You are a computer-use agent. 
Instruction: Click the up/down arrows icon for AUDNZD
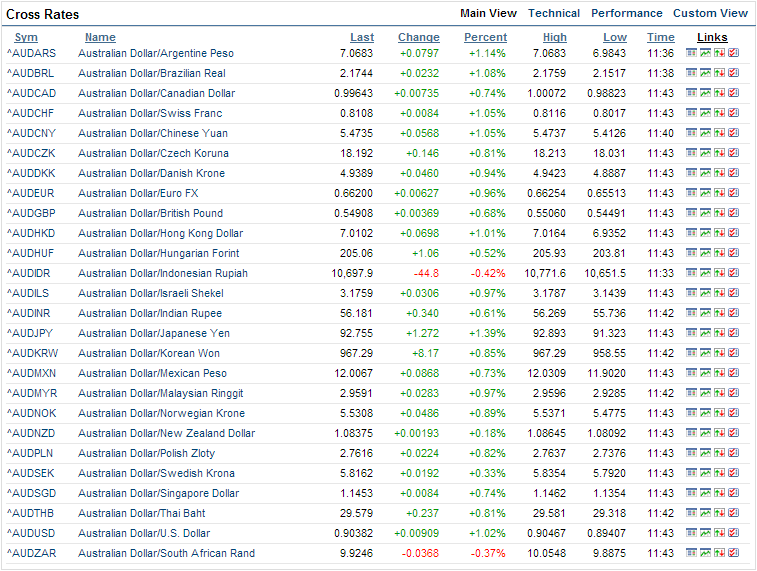(719, 433)
